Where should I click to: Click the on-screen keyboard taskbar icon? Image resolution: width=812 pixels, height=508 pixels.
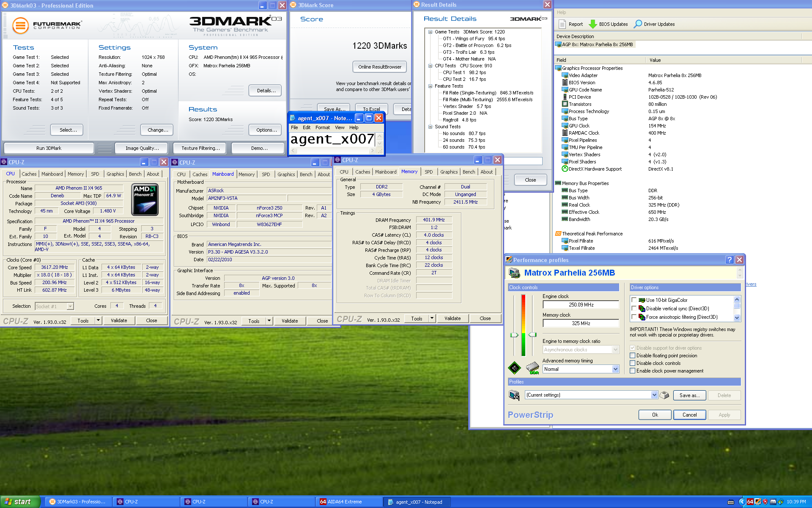731,502
